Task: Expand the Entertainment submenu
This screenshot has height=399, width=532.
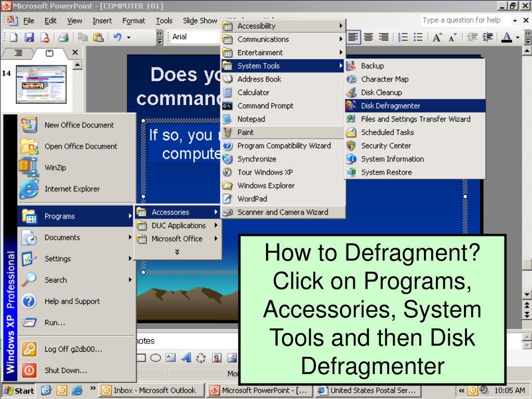Action: coord(283,52)
